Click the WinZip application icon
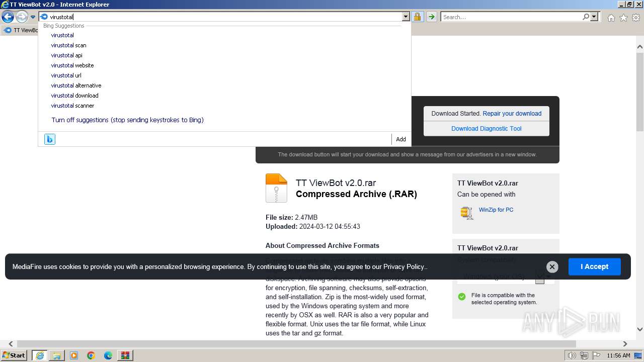The width and height of the screenshot is (644, 362). click(x=467, y=213)
